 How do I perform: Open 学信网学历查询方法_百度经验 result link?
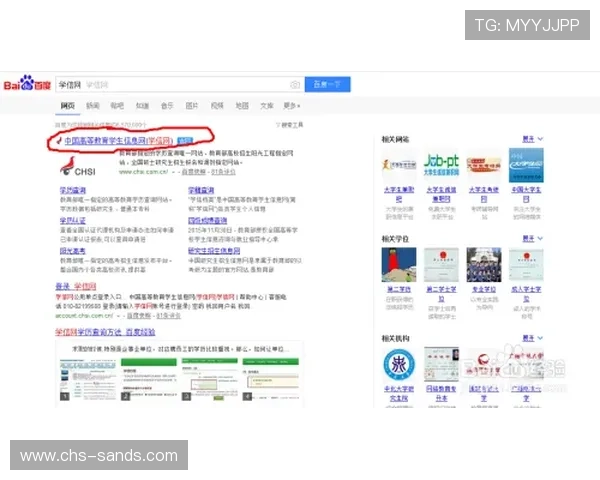click(105, 332)
